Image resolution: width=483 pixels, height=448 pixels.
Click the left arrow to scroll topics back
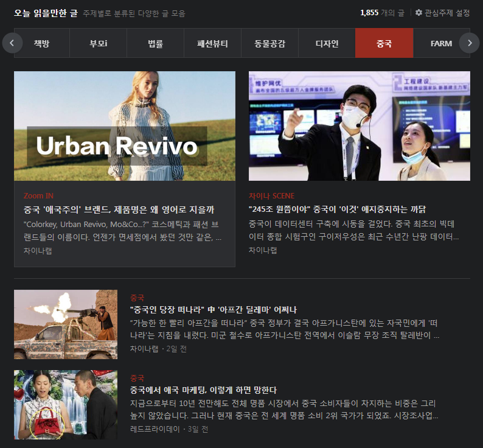12,43
